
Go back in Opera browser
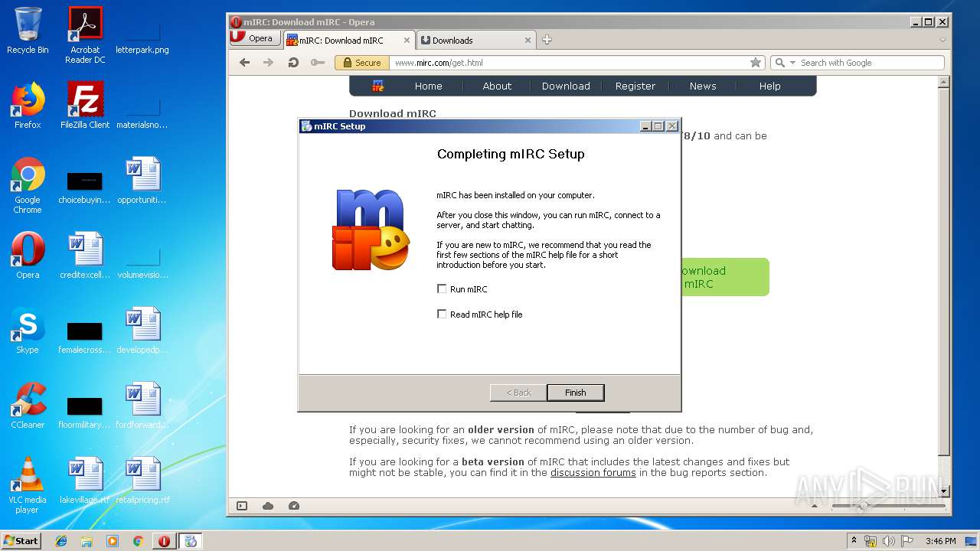(245, 63)
